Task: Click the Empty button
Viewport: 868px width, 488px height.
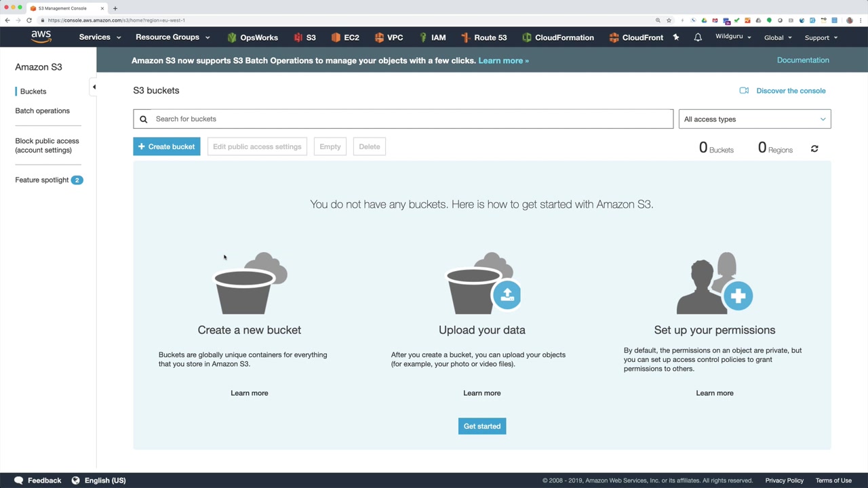Action: pos(330,146)
